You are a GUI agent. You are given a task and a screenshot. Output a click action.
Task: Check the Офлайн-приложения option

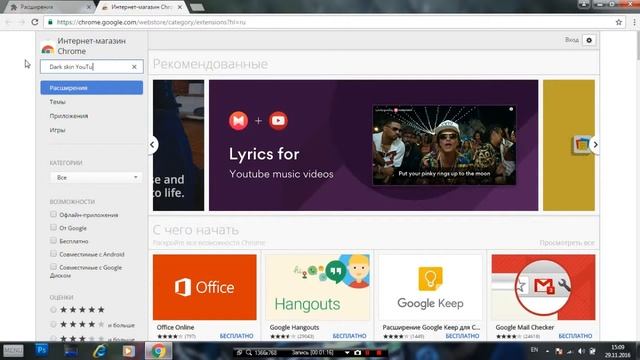[x=53, y=214]
